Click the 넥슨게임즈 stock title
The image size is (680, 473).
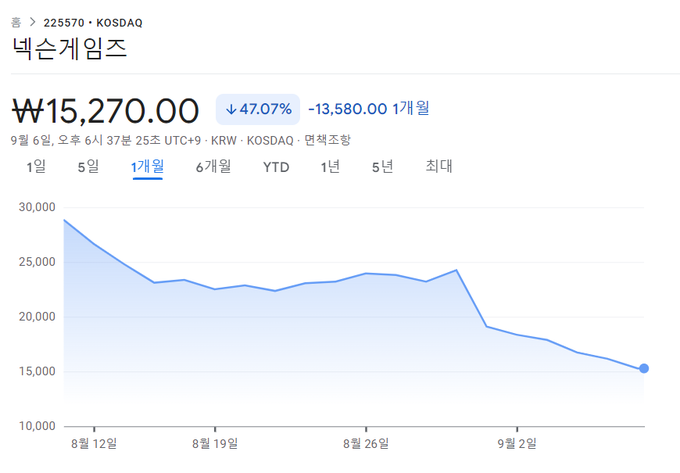[x=69, y=48]
